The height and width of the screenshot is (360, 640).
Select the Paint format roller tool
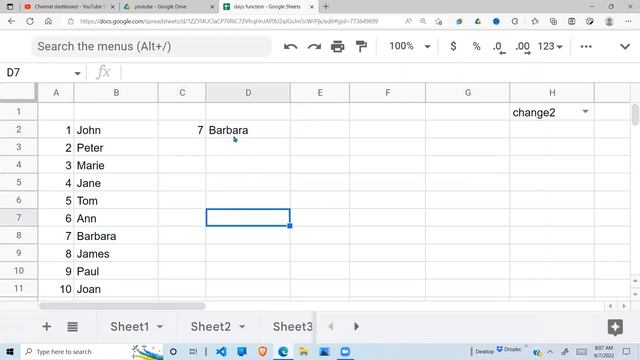pos(361,47)
